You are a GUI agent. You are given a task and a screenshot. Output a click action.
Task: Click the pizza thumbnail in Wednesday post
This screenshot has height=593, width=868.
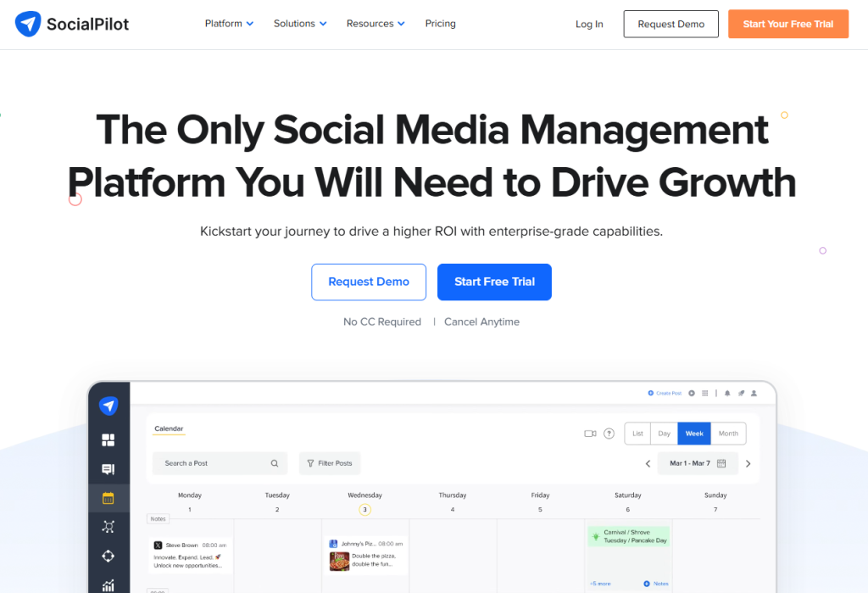pos(339,561)
